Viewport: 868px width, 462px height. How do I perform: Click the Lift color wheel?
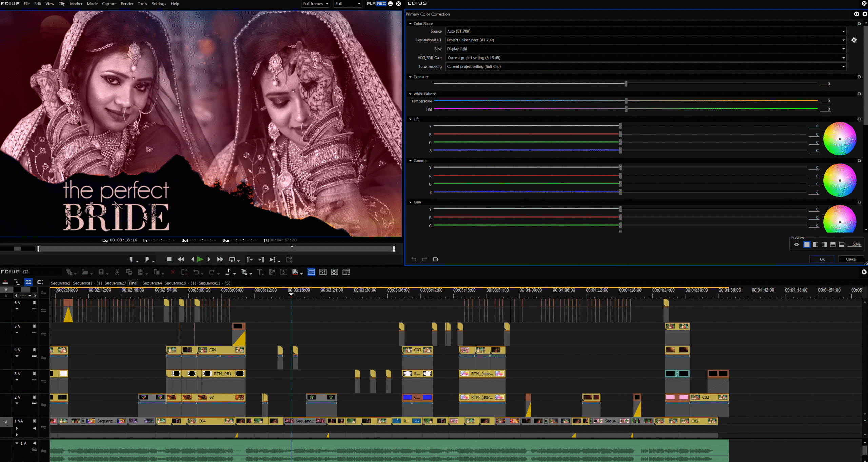(840, 139)
